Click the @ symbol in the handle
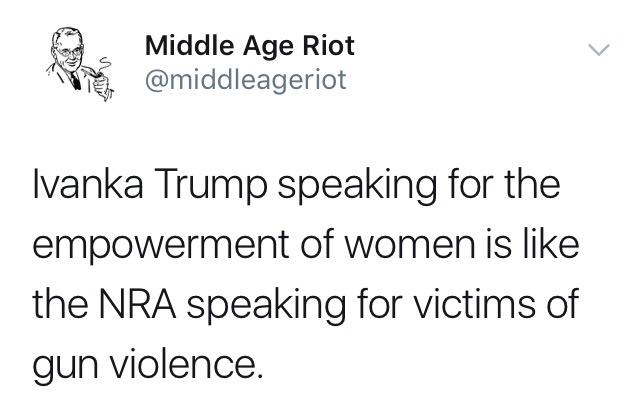This screenshot has width=640, height=409. 158,80
